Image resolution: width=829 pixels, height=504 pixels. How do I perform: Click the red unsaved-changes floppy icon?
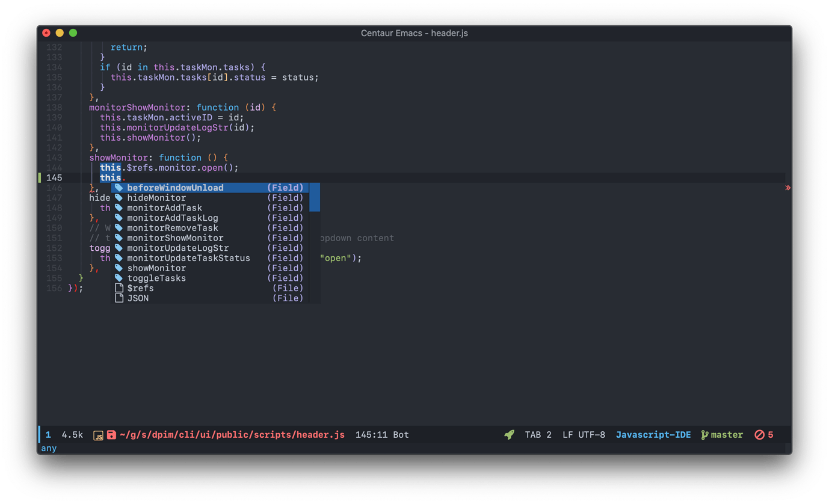point(111,434)
